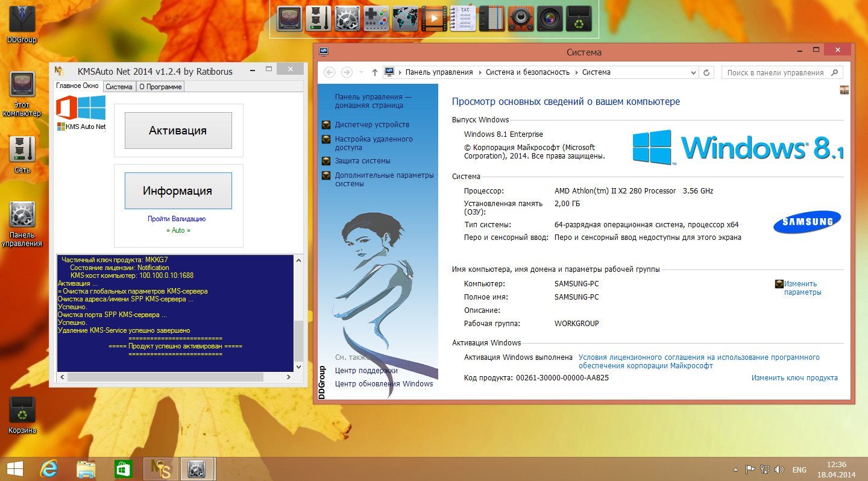Screen dimensions: 868x481
Task: Select the Главное Окно tab in KMSAuto
Action: (x=77, y=86)
